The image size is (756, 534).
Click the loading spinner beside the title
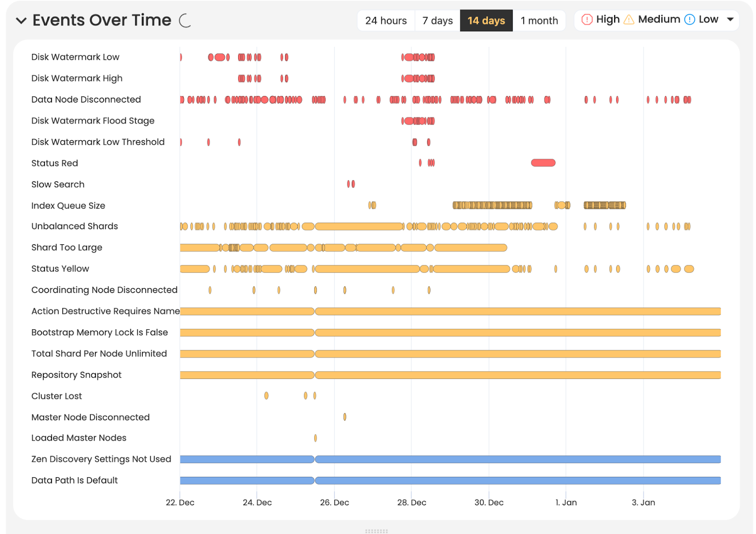(185, 20)
